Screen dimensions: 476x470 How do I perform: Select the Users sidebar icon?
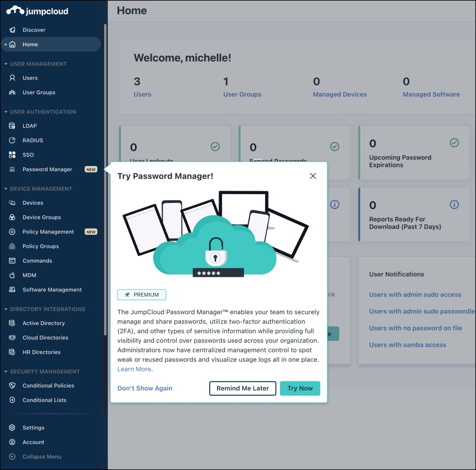click(12, 78)
